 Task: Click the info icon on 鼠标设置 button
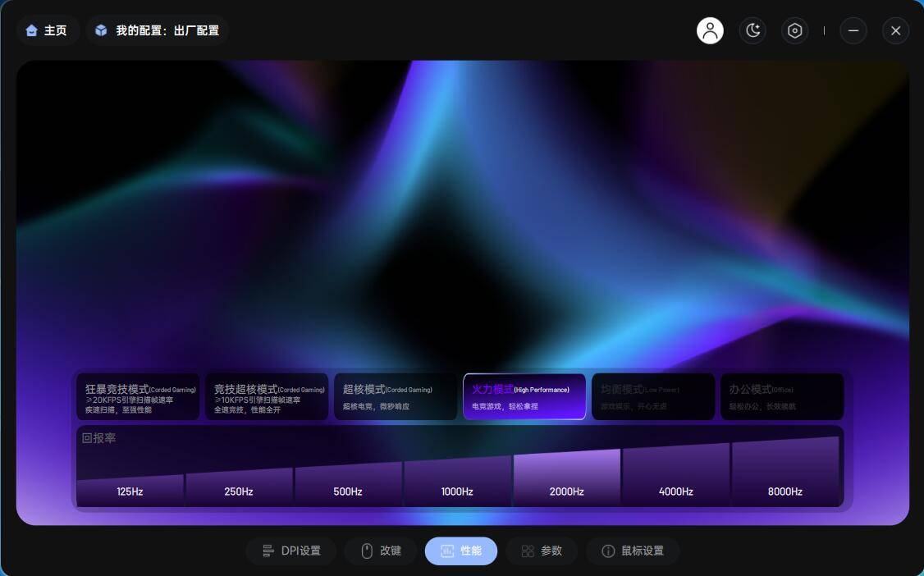click(x=608, y=551)
